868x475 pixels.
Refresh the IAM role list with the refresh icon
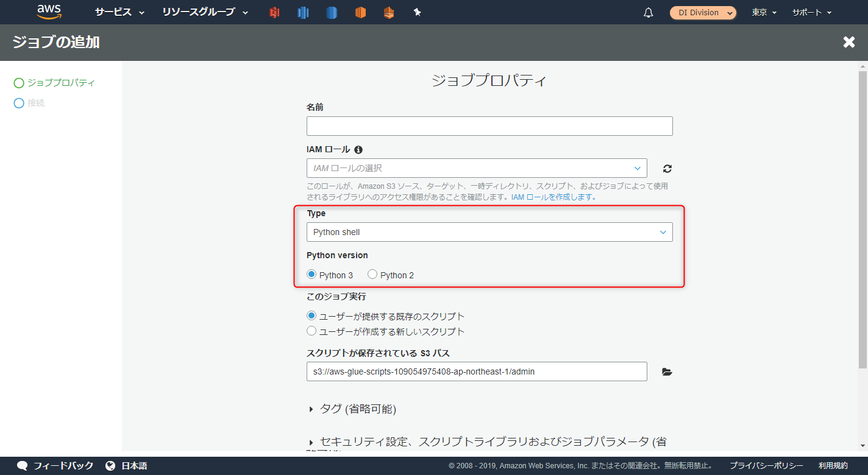point(667,168)
